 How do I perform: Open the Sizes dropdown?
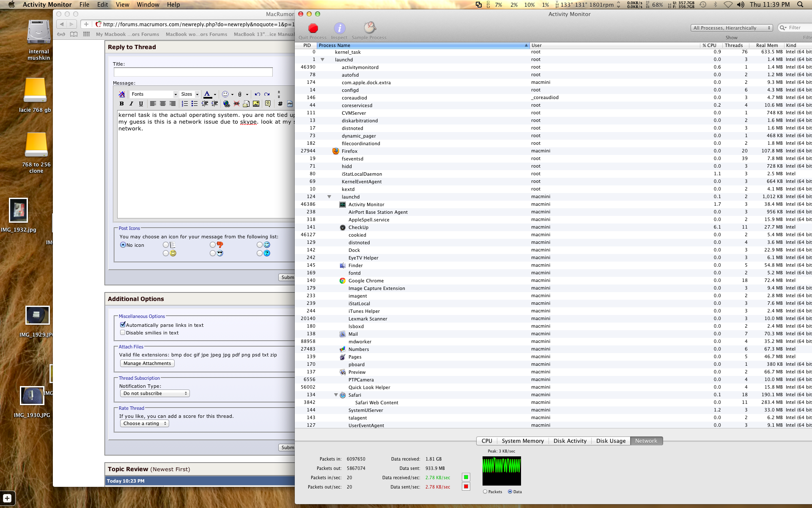[x=189, y=94]
